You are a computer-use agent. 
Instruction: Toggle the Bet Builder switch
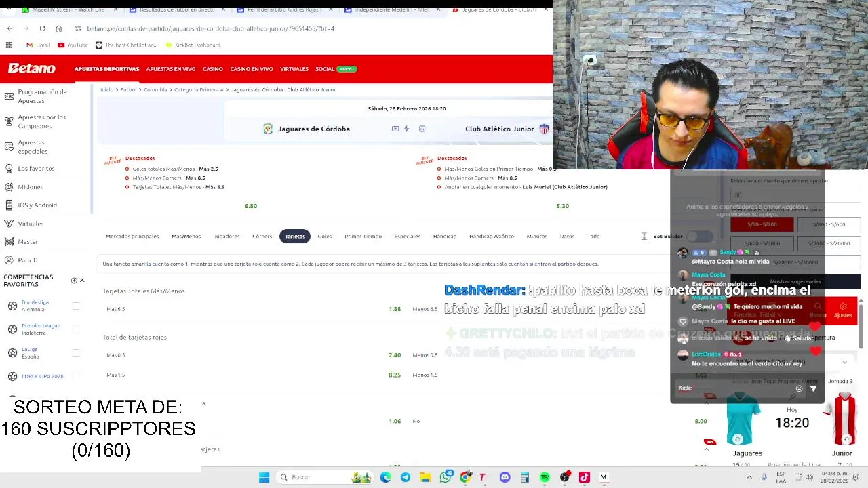[701, 236]
